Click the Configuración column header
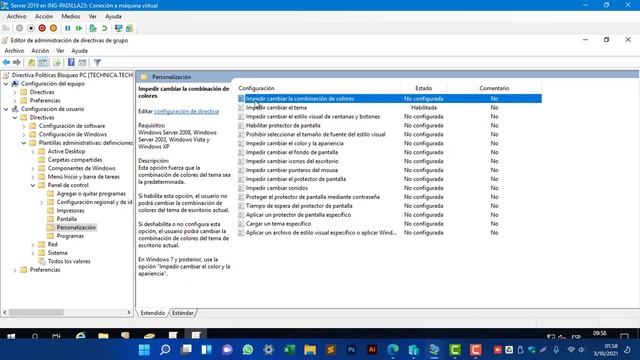 click(319, 88)
